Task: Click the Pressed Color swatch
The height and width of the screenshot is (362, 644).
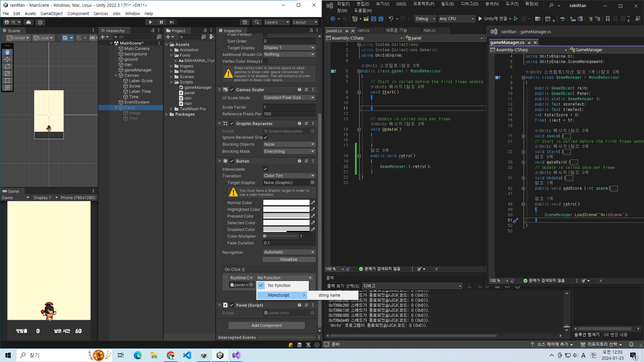Action: (286, 216)
